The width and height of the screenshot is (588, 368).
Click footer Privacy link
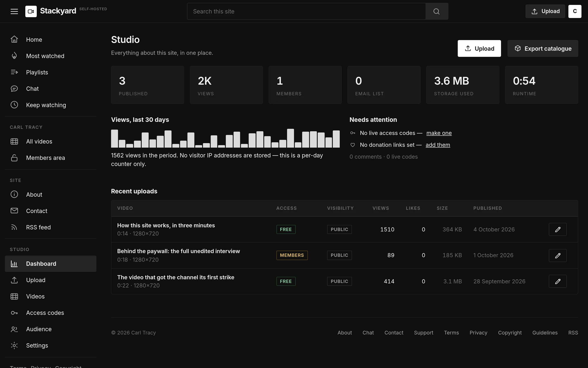tap(478, 333)
